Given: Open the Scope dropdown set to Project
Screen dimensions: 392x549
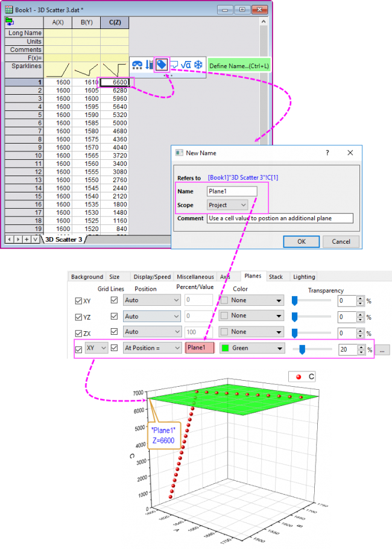Looking at the screenshot, I should click(x=227, y=205).
